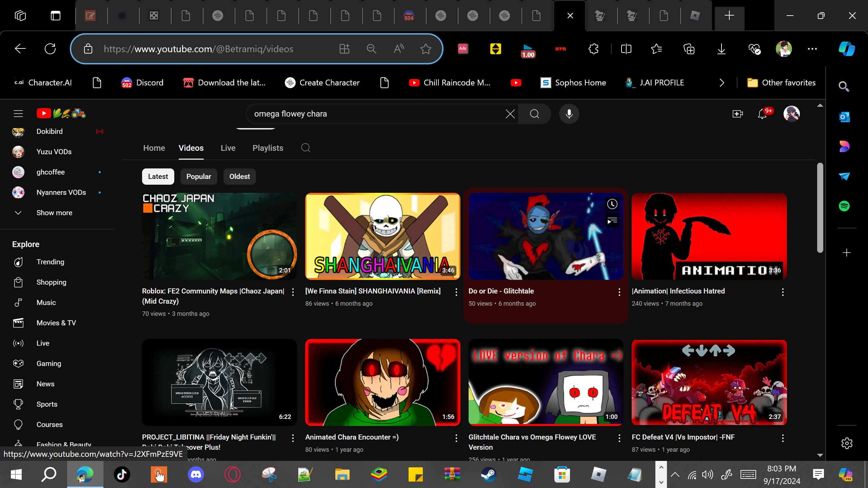Open Trending in the Explore sidebar
Viewport: 868px width, 488px height.
coord(50,262)
